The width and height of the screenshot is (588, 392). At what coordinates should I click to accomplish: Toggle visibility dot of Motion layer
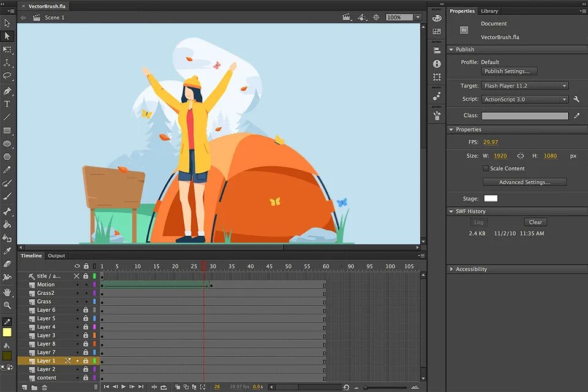click(x=77, y=285)
